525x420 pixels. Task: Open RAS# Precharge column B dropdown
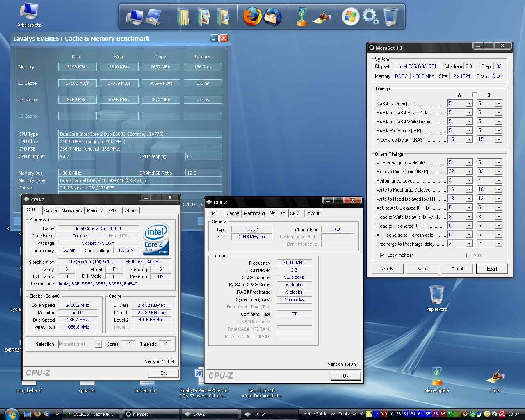click(499, 130)
